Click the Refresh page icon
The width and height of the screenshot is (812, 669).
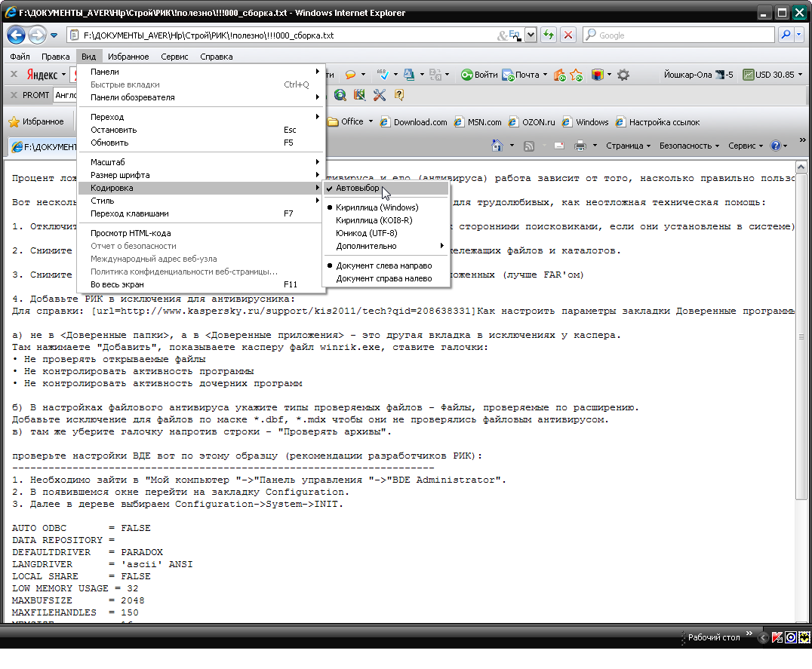[548, 35]
